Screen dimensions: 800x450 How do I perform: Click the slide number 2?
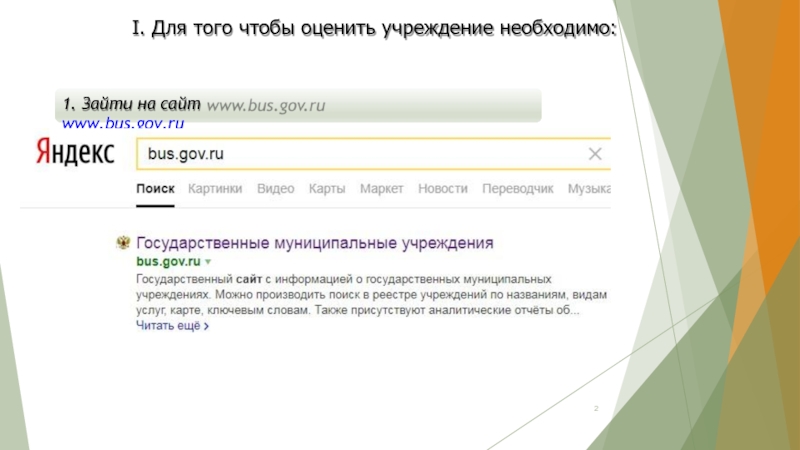point(596,408)
